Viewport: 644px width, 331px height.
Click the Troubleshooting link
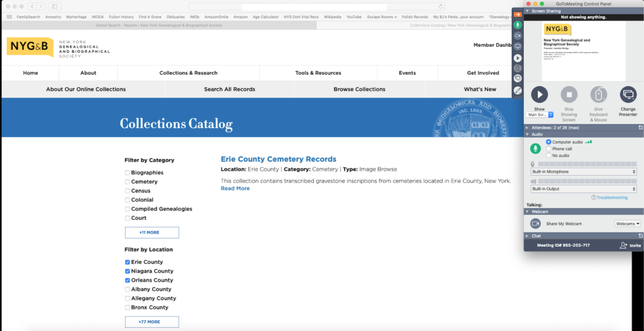click(612, 198)
